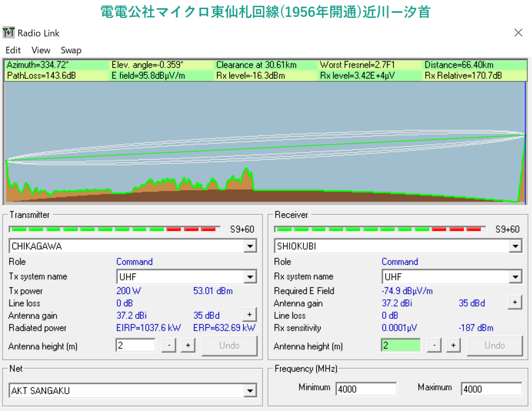Focus the Maximum frequency field
The image size is (532, 411).
(x=492, y=389)
